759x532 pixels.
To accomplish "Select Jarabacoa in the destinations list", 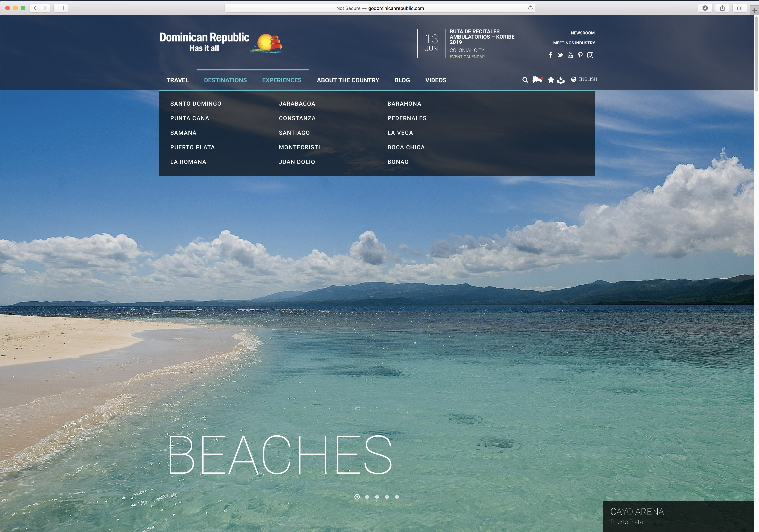I will click(297, 104).
